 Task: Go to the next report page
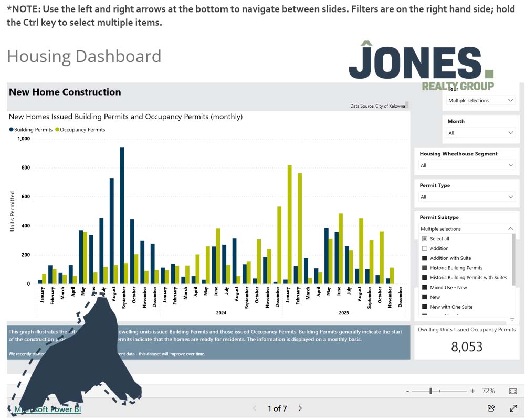[x=300, y=408]
